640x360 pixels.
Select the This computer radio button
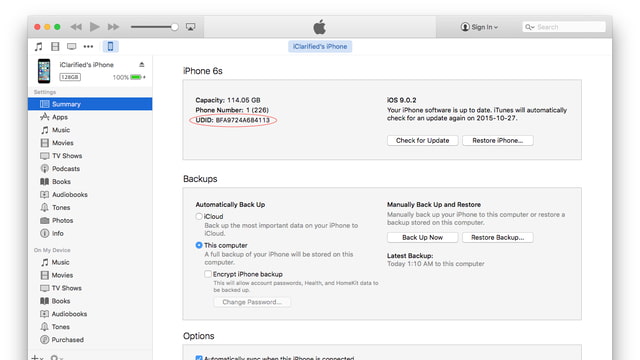pos(199,245)
